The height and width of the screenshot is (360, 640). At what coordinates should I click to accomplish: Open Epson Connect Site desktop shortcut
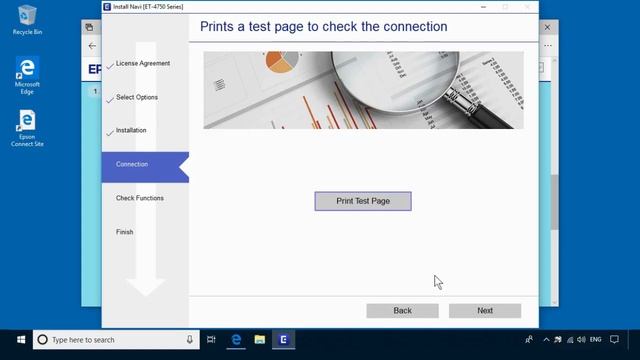[x=27, y=128]
